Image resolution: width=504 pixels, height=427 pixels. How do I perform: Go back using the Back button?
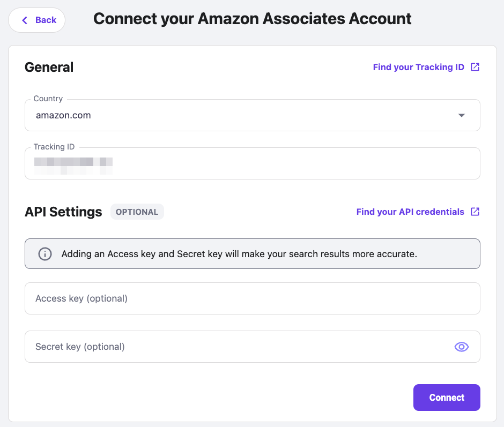tap(36, 19)
